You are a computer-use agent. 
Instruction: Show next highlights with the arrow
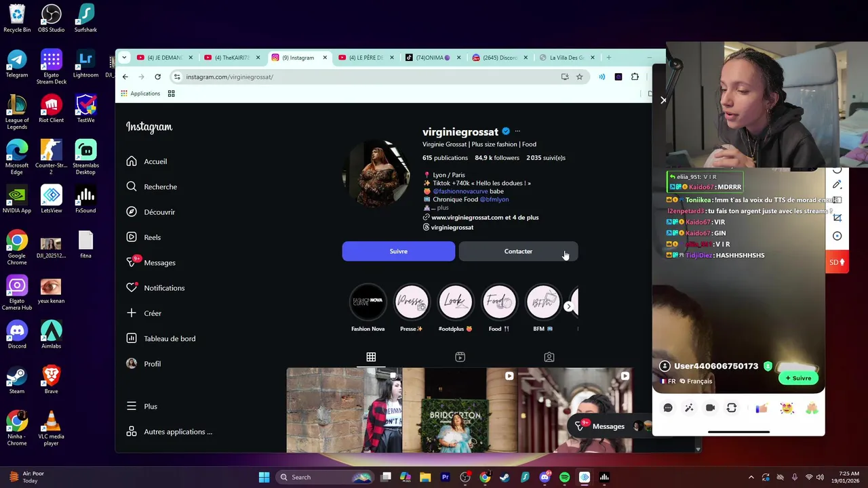(569, 306)
